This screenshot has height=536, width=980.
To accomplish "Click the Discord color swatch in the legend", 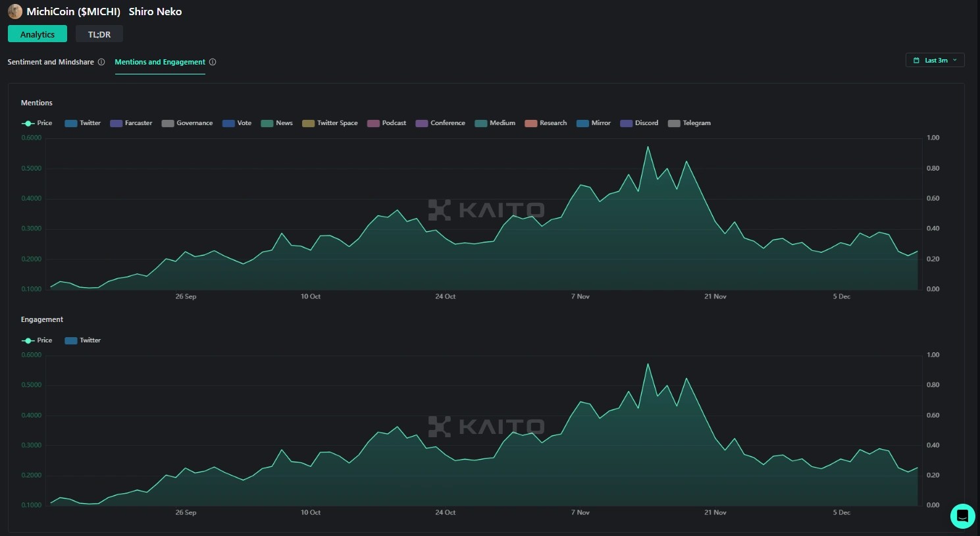I will coord(627,123).
